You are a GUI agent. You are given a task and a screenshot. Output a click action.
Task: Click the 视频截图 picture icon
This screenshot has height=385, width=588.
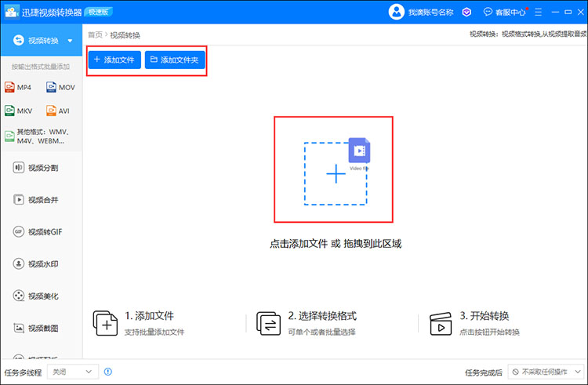coord(19,328)
